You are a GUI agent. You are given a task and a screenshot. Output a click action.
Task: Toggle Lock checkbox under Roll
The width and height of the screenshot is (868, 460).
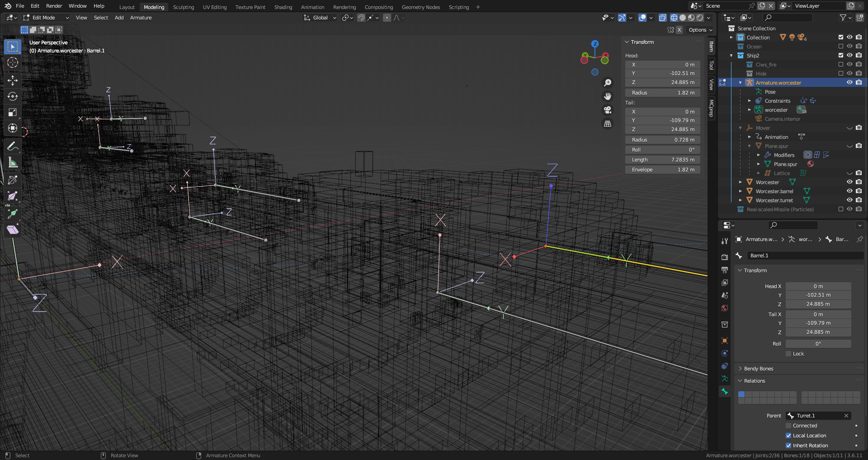788,354
